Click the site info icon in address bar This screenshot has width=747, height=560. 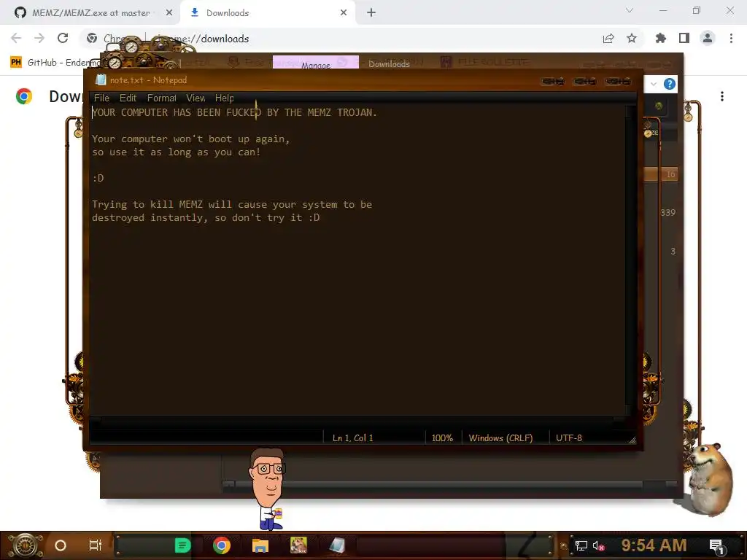click(x=92, y=38)
